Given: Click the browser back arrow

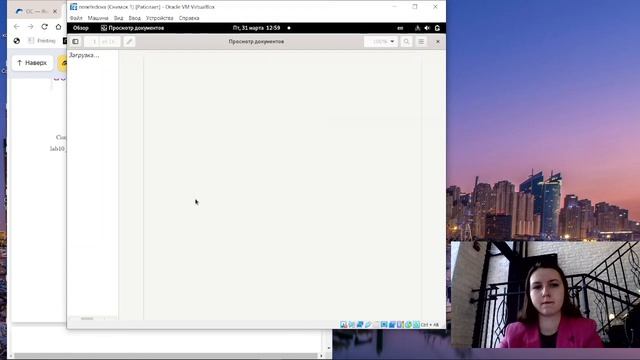Looking at the screenshot, I should (16, 27).
